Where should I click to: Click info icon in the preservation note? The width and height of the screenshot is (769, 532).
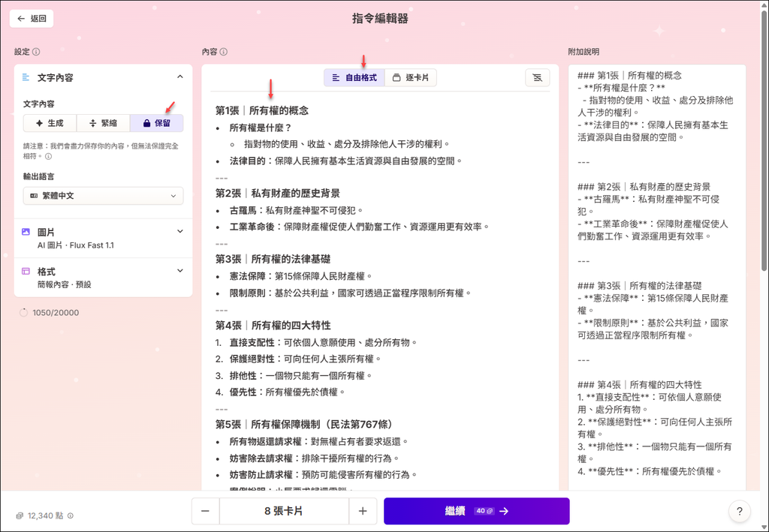tap(49, 157)
